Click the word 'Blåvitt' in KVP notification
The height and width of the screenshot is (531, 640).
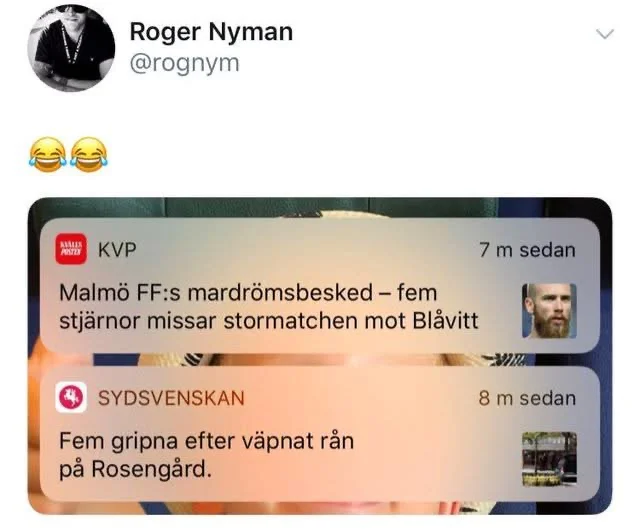[445, 321]
